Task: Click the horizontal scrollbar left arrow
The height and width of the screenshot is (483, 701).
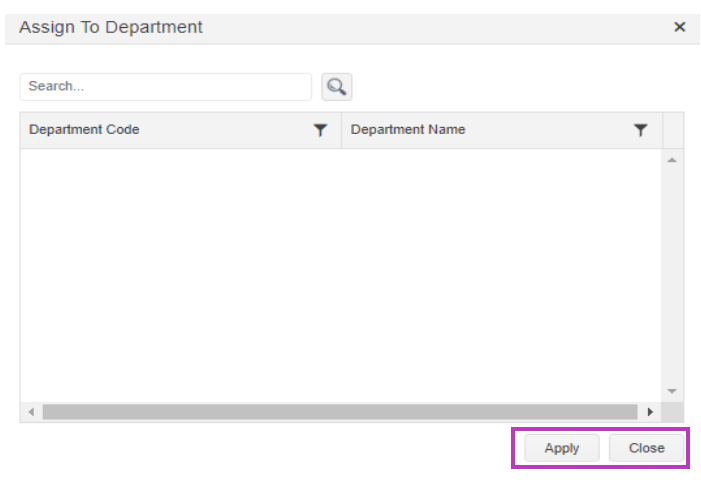Action: coord(31,412)
